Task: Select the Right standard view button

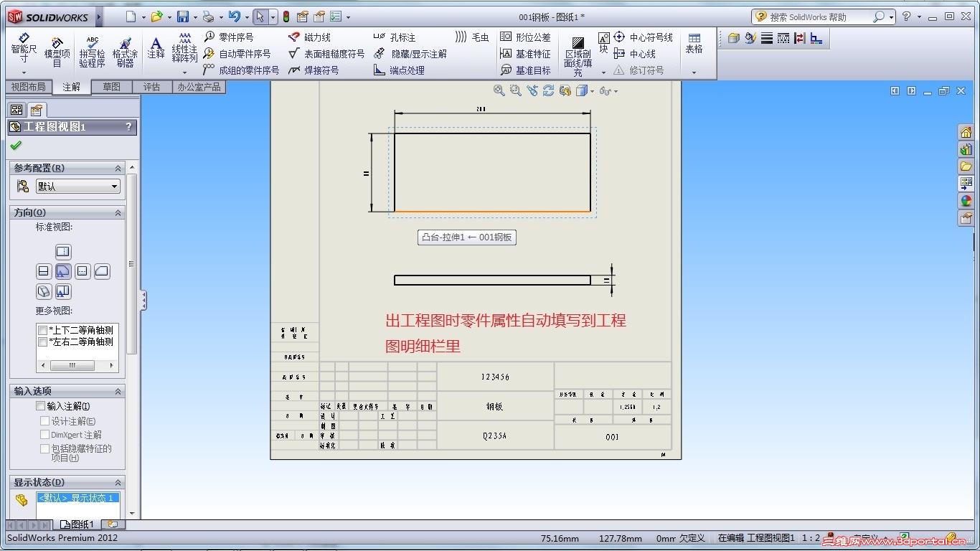Action: [x=83, y=272]
